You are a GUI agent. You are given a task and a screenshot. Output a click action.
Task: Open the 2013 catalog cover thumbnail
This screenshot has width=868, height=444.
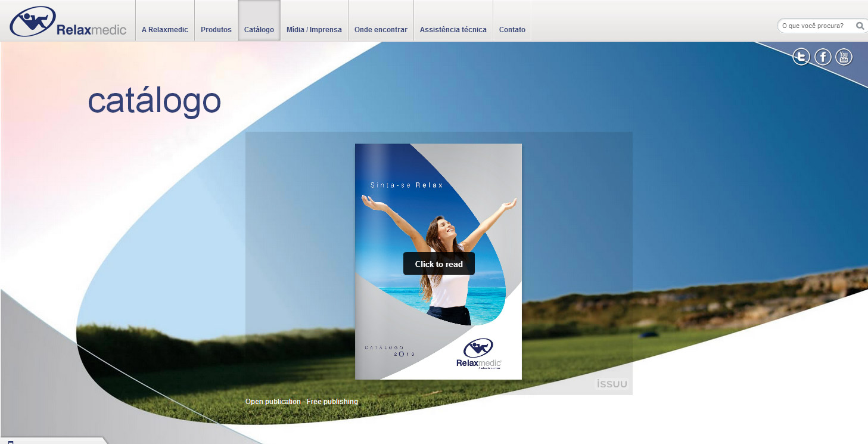pos(438,262)
